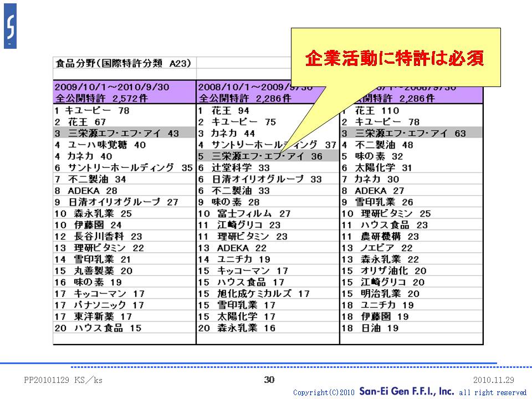Image resolution: width=532 pixels, height=399 pixels.
Task: Select the highlighted 三栄源エフ・エフ・アイ 43 row
Action: point(124,134)
